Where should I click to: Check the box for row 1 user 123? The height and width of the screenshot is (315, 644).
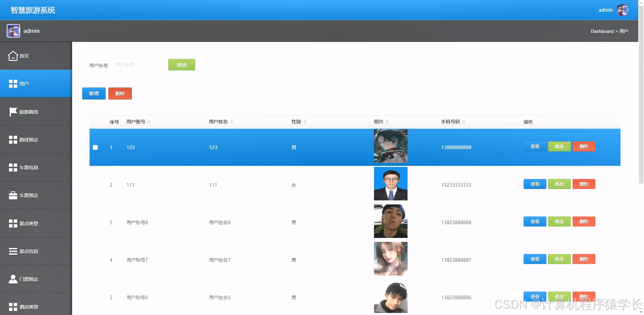click(95, 147)
